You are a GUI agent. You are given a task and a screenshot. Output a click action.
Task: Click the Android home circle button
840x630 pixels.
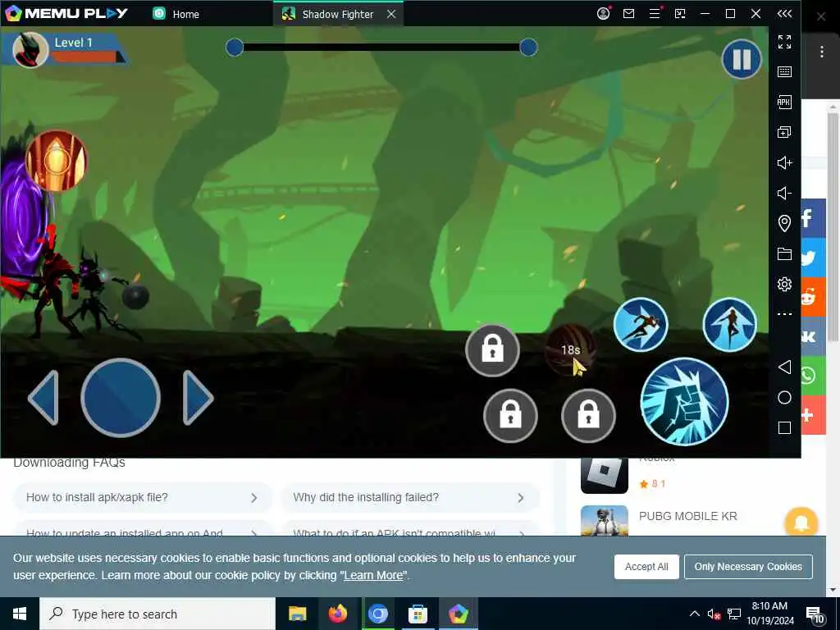784,398
